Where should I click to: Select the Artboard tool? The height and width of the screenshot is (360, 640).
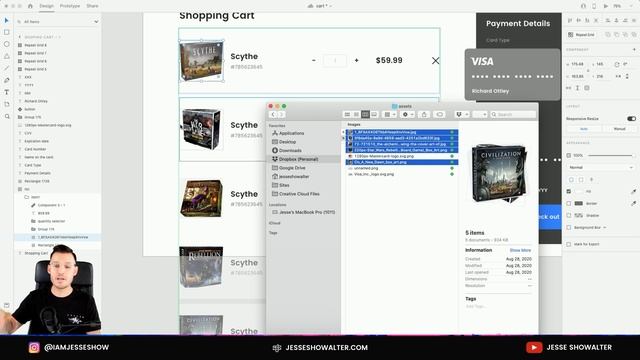point(7,104)
